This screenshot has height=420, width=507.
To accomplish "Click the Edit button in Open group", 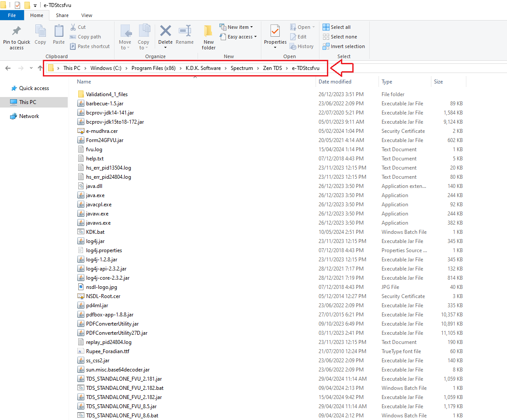I will 299,37.
